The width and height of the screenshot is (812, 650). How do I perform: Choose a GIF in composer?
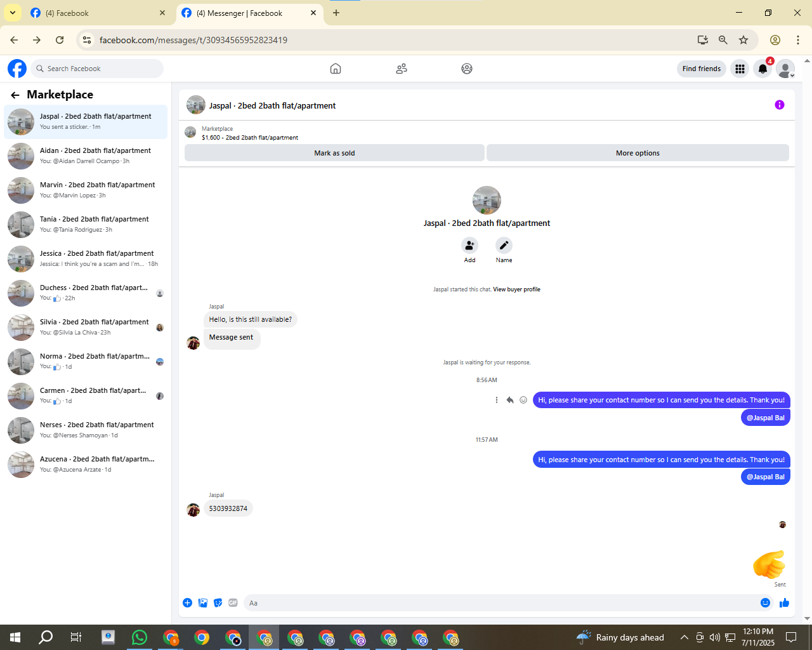233,603
